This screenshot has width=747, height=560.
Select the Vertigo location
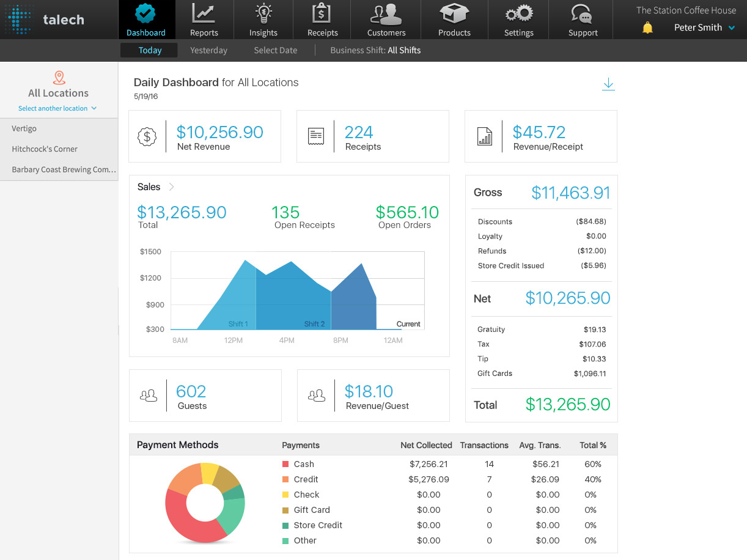pyautogui.click(x=24, y=128)
